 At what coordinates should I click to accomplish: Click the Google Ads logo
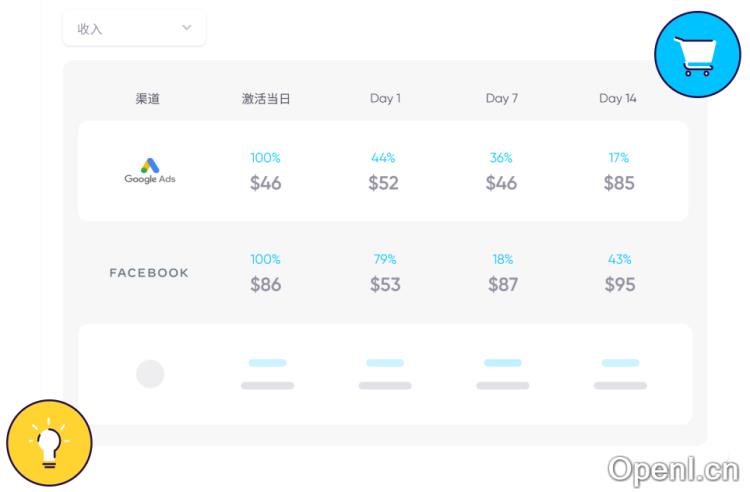click(149, 171)
